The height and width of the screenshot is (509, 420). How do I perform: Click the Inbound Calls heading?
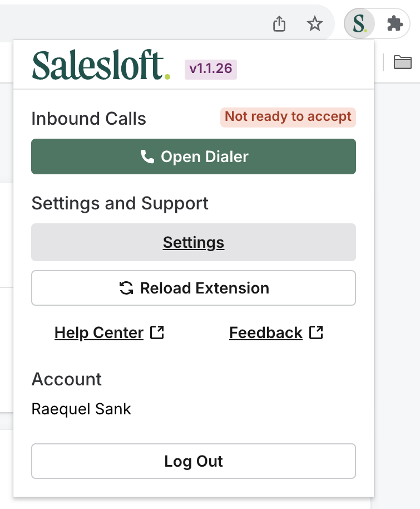88,118
